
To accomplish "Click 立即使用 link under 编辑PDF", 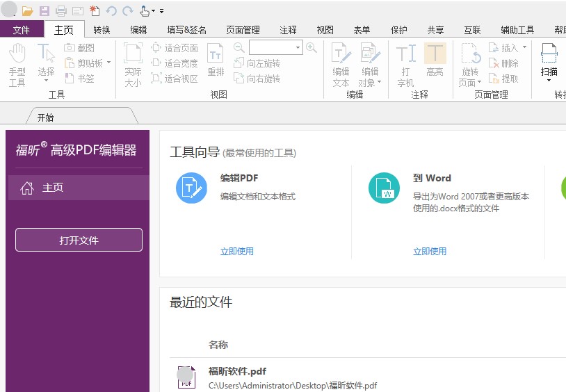I will coord(237,251).
